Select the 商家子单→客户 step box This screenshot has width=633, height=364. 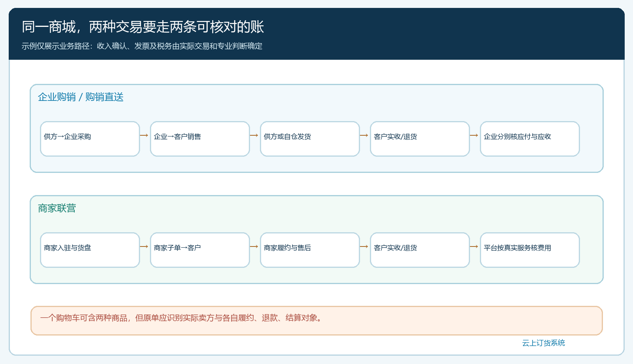200,250
